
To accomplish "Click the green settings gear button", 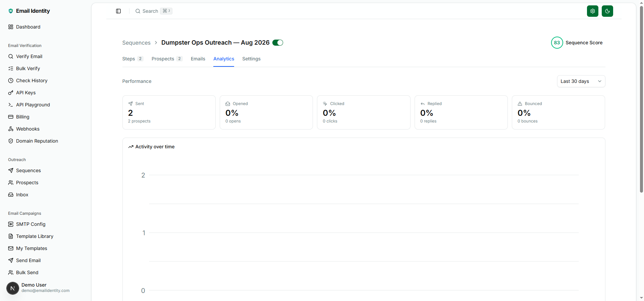I will (x=593, y=11).
